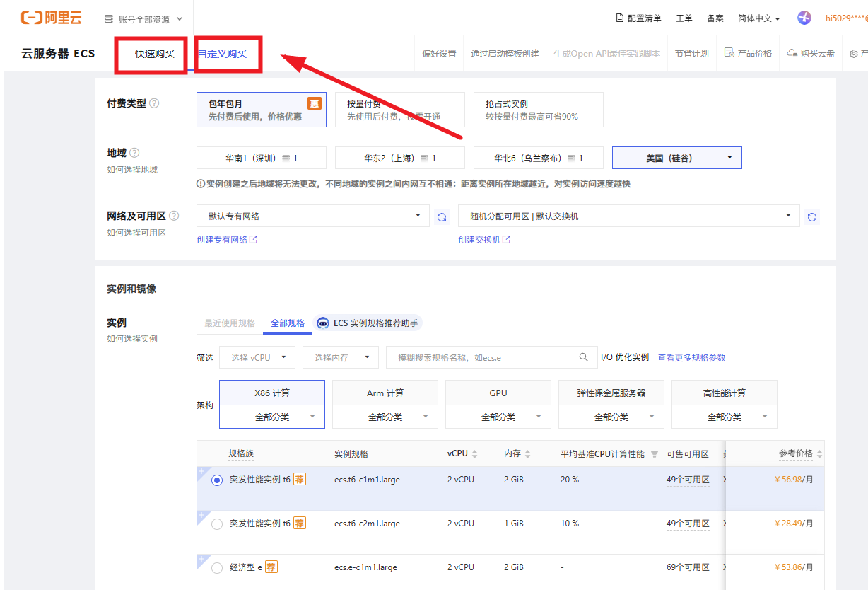Switch to the 全部规格 tab

click(288, 323)
